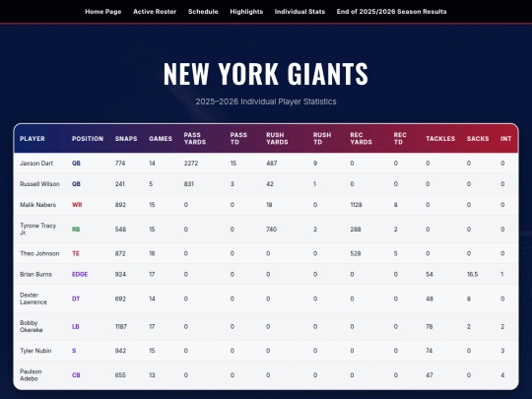Click the TACKLES column header
The width and height of the screenshot is (532, 399).
tap(440, 139)
